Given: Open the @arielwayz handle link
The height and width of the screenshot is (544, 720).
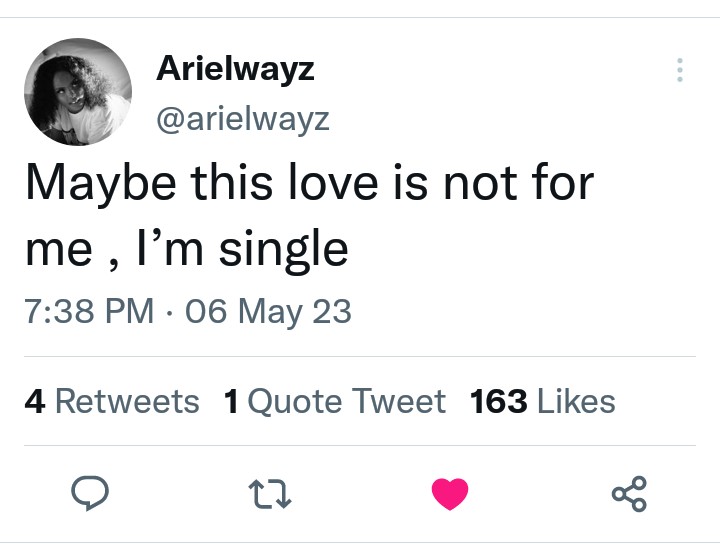Looking at the screenshot, I should point(242,119).
